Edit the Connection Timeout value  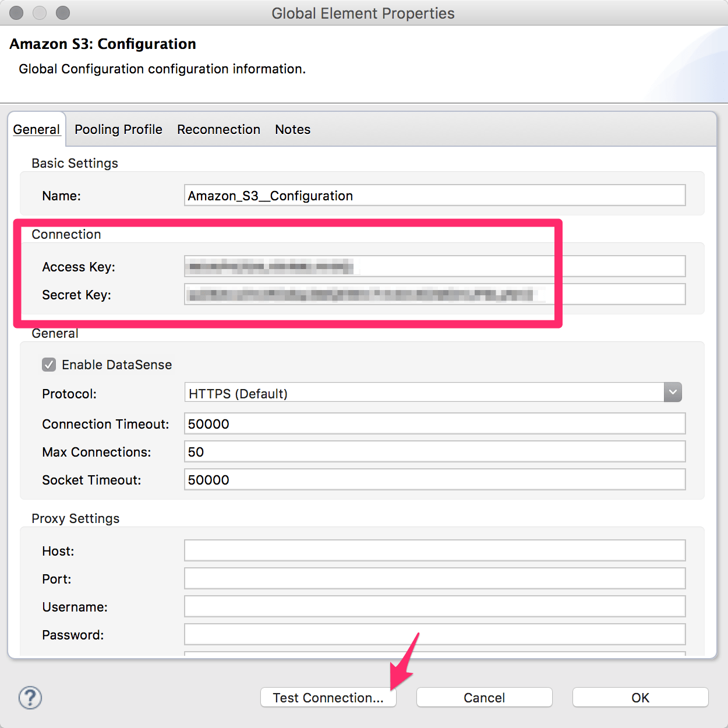coord(434,423)
